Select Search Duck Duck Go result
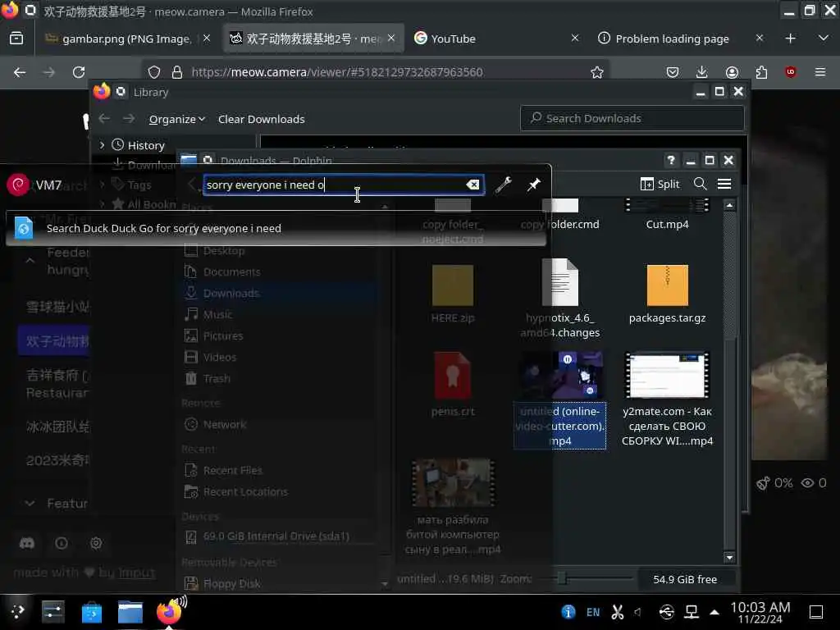Screen dimensions: 840x630 point(276,229)
